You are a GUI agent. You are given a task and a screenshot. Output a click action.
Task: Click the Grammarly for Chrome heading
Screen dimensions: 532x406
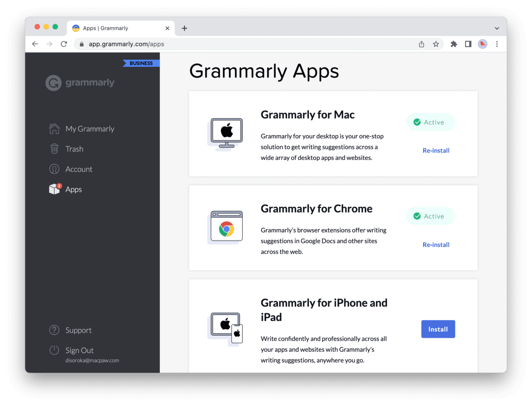pos(316,208)
